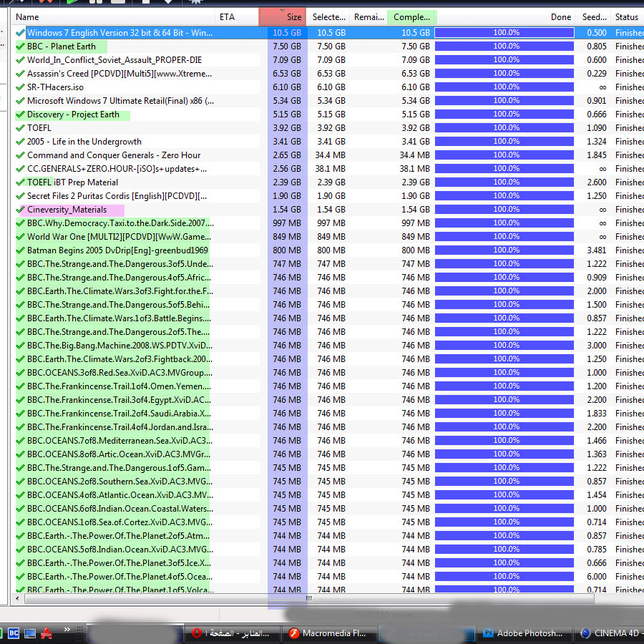Switch to CINEMA 4D in taskbar
The height and width of the screenshot is (644, 644).
coord(610,633)
